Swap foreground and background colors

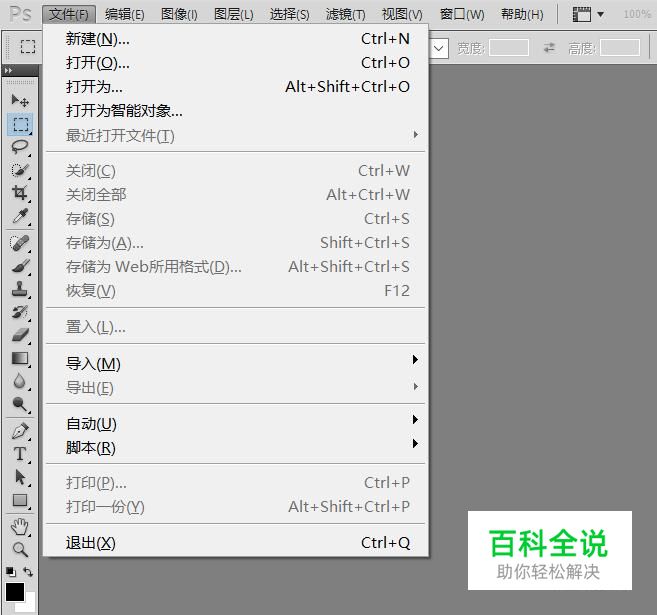(x=28, y=572)
